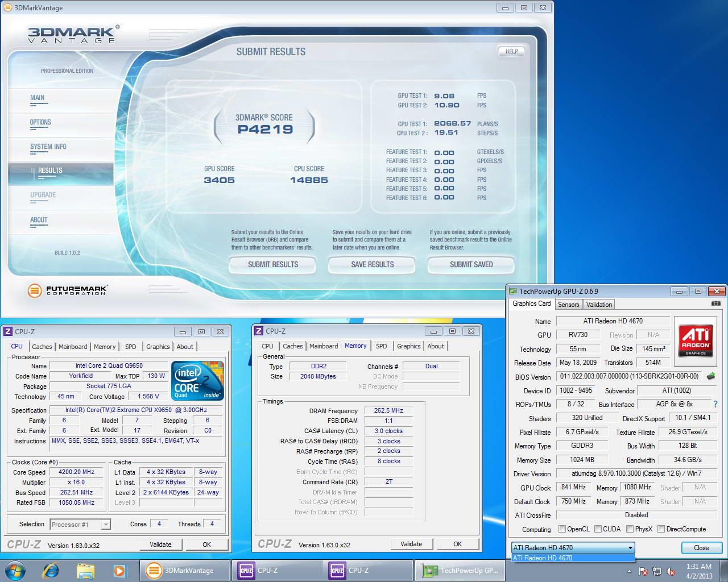Click the SAVE RESULTS button
This screenshot has height=582, width=728.
(372, 264)
